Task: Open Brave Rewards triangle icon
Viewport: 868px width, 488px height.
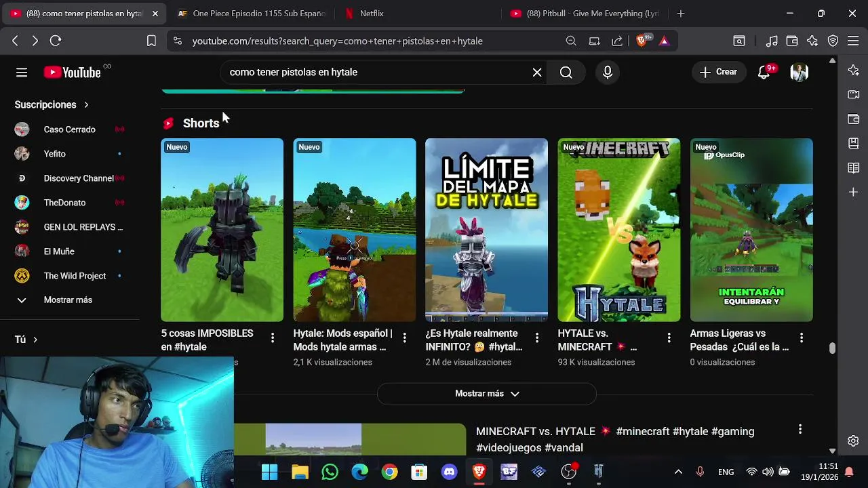Action: 664,41
